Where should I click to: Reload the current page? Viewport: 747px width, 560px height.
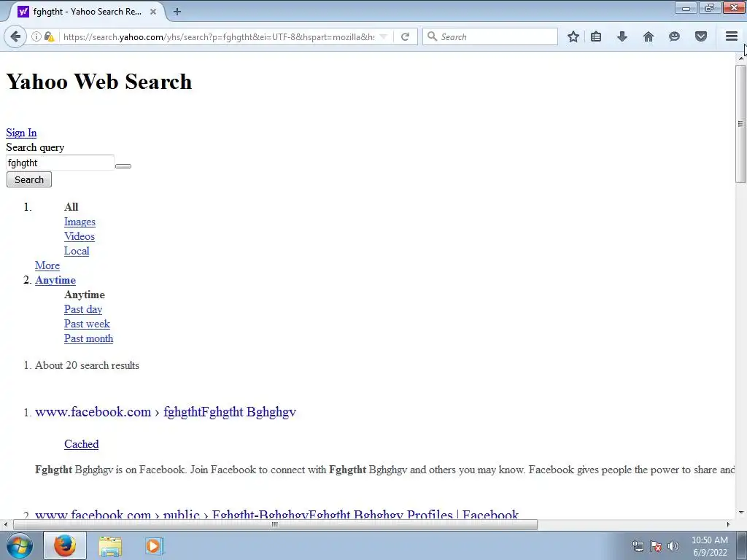coord(405,36)
